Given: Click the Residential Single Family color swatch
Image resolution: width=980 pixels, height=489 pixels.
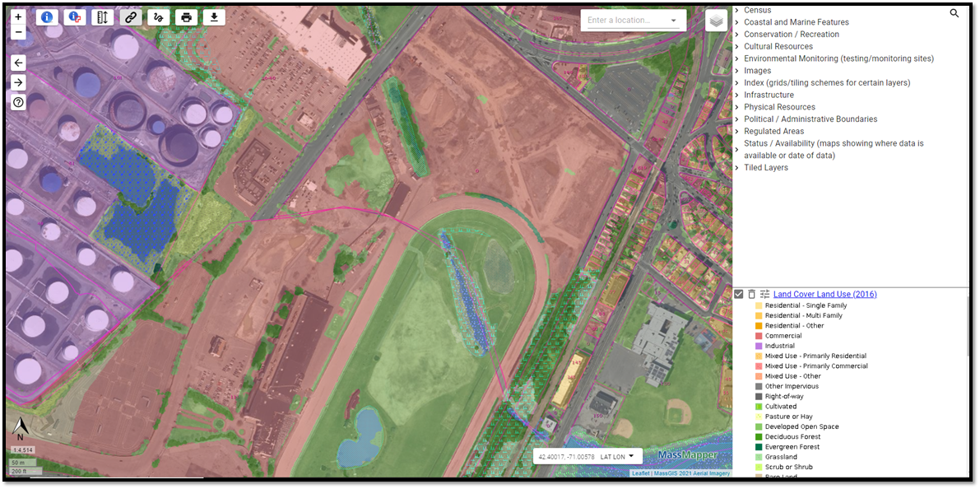Looking at the screenshot, I should (x=758, y=305).
